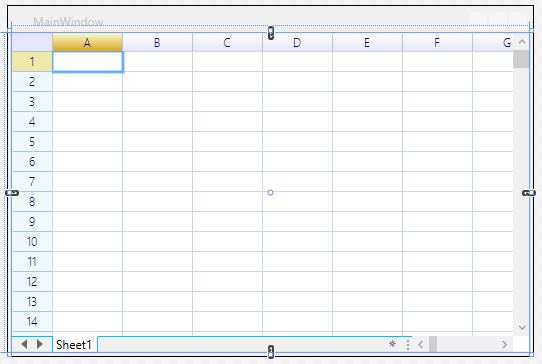Select the Sheet1 tab
This screenshot has width=542, height=364.
(74, 345)
